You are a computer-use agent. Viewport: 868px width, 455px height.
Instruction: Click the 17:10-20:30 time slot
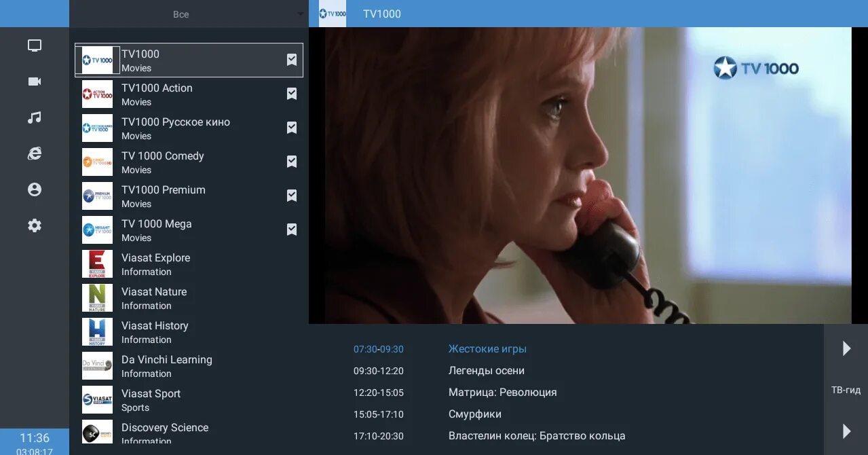(x=379, y=436)
